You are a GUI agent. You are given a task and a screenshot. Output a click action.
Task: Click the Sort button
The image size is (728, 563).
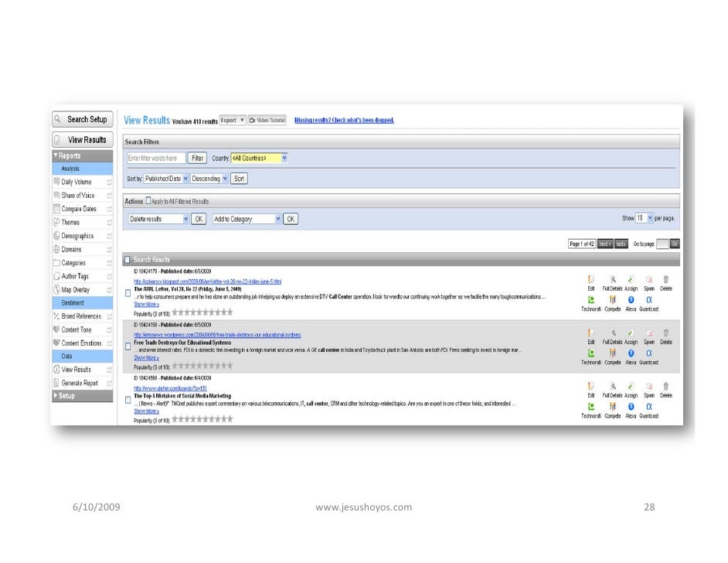pos(239,179)
